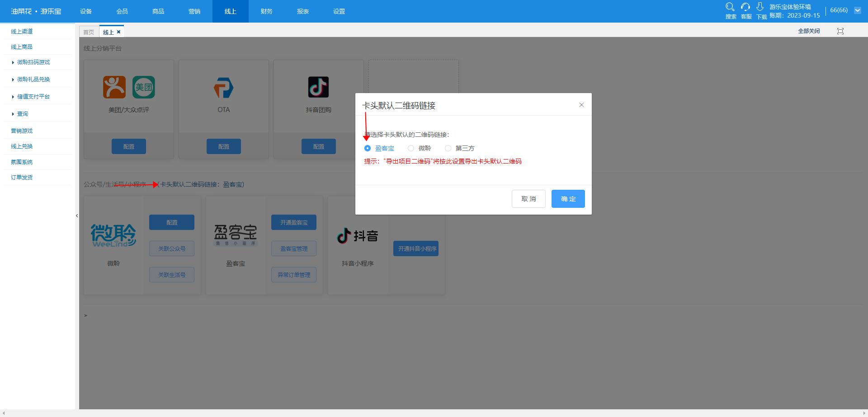The image size is (868, 417).
Task: Open the 报表 top menu
Action: [303, 11]
